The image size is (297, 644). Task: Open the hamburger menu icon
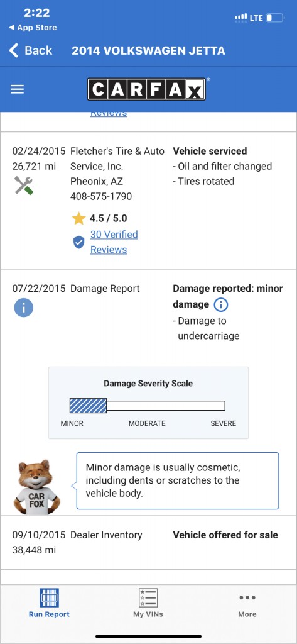coord(17,89)
